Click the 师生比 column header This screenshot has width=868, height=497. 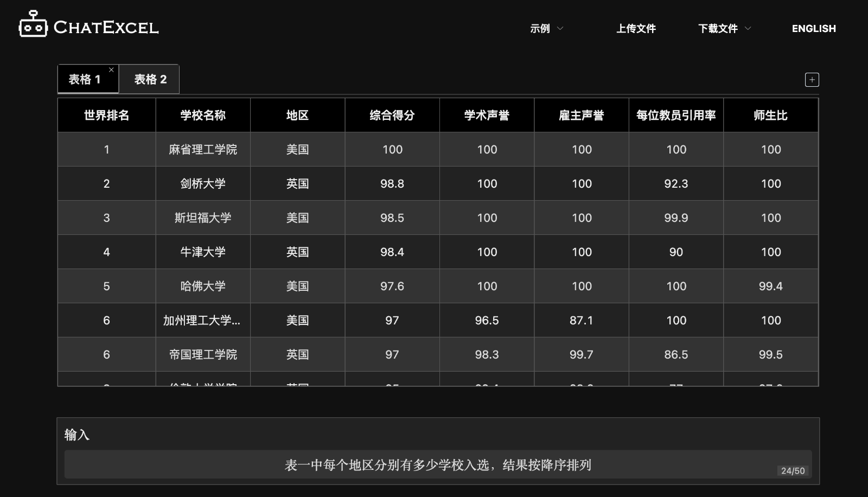pyautogui.click(x=770, y=114)
